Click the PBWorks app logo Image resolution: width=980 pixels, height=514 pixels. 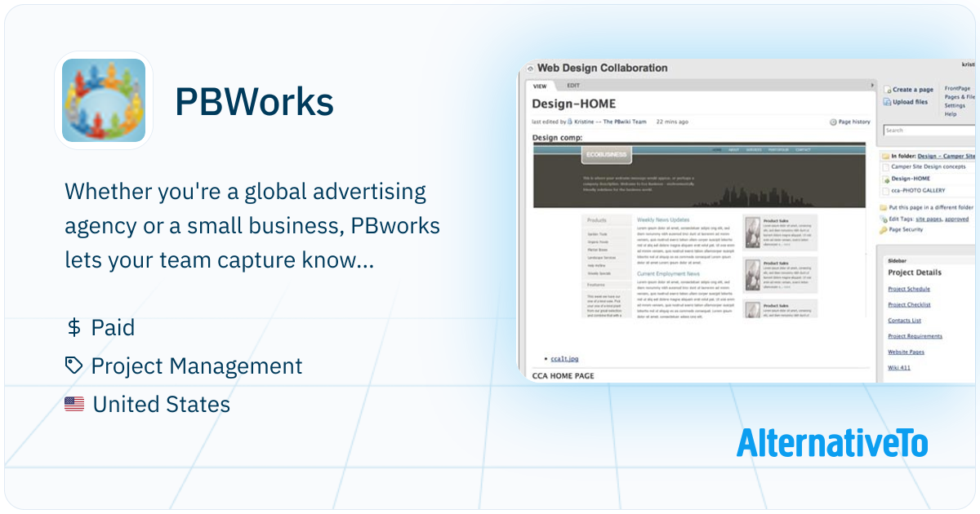tap(104, 100)
